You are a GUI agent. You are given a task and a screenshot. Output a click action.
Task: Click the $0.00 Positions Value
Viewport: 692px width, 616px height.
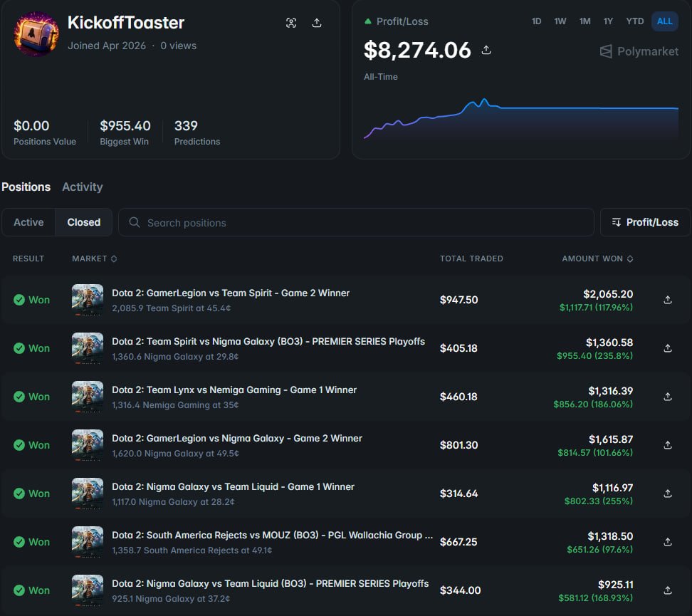31,126
